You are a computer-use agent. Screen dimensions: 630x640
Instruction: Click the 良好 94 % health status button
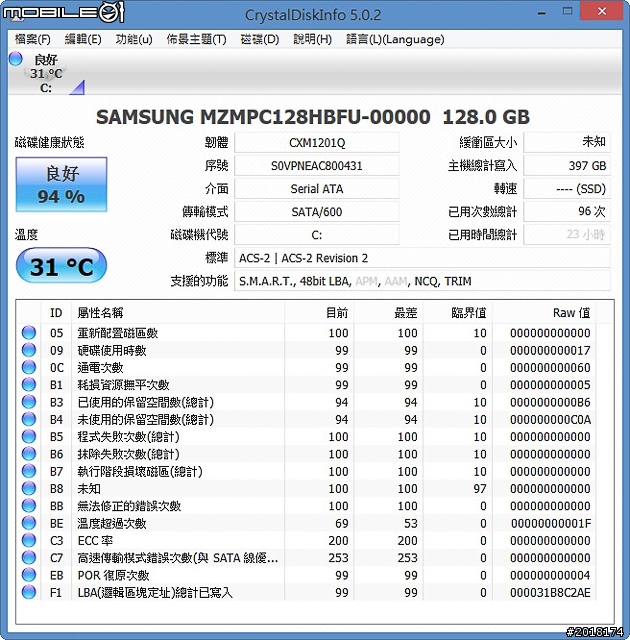tap(62, 184)
